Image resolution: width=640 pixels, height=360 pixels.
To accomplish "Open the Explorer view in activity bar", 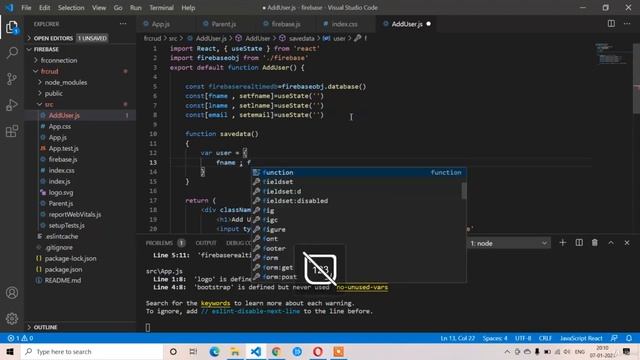I will pyautogui.click(x=12, y=27).
